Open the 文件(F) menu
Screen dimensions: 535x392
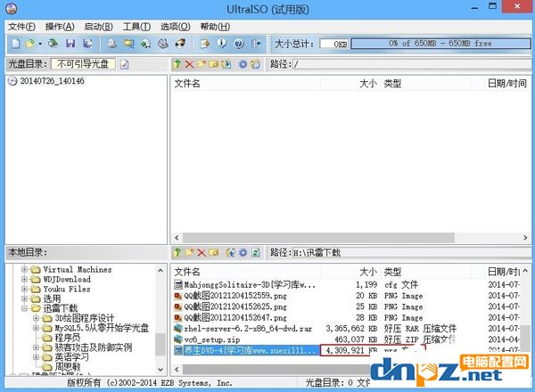21,27
